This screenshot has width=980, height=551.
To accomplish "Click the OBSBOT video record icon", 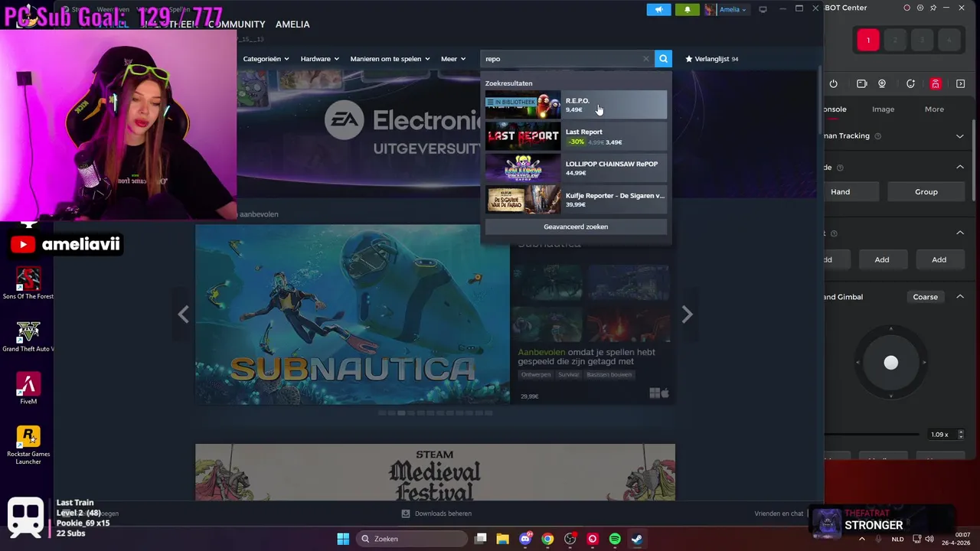I will [861, 83].
